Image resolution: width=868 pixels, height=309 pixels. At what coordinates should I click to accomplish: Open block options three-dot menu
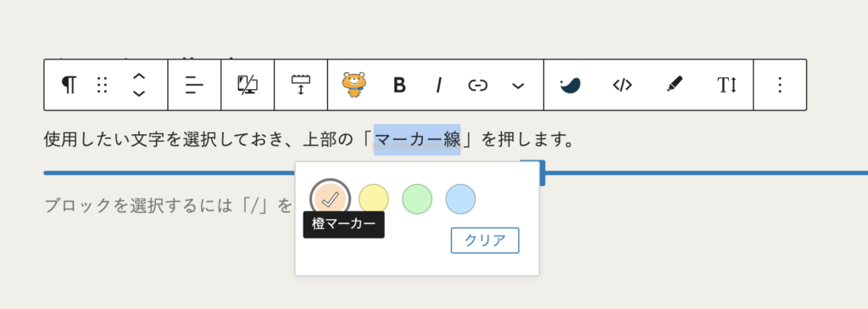click(x=780, y=85)
